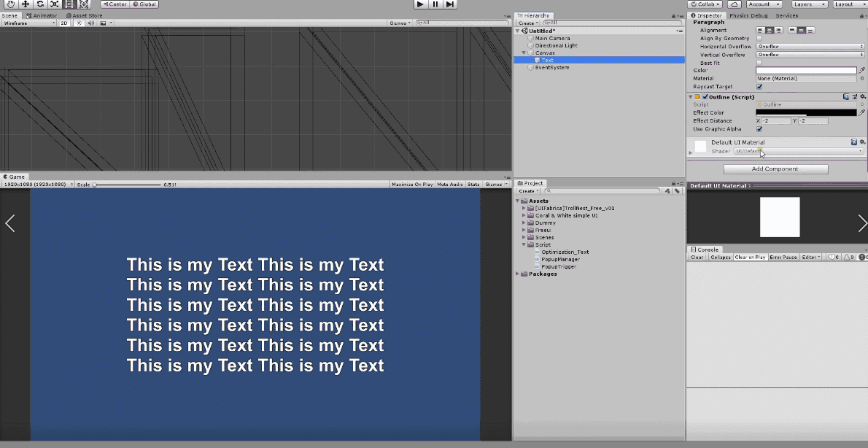
Task: Toggle Clear on Play in the Console
Action: pyautogui.click(x=750, y=257)
